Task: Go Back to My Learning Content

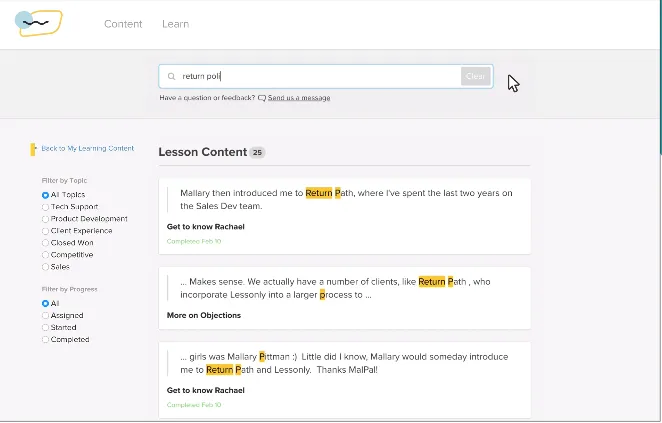Action: tap(87, 149)
